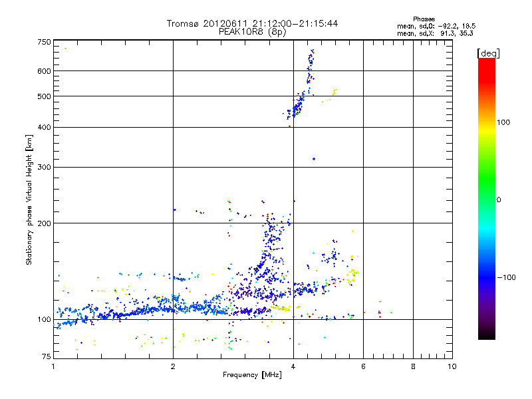Click the '0' colorbar tick label
532x399 pixels.
point(499,200)
